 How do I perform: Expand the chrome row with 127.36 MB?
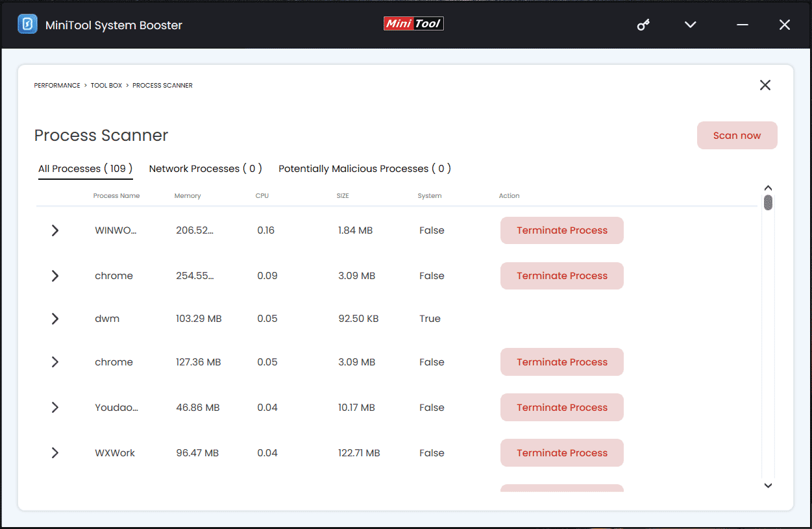(x=55, y=362)
